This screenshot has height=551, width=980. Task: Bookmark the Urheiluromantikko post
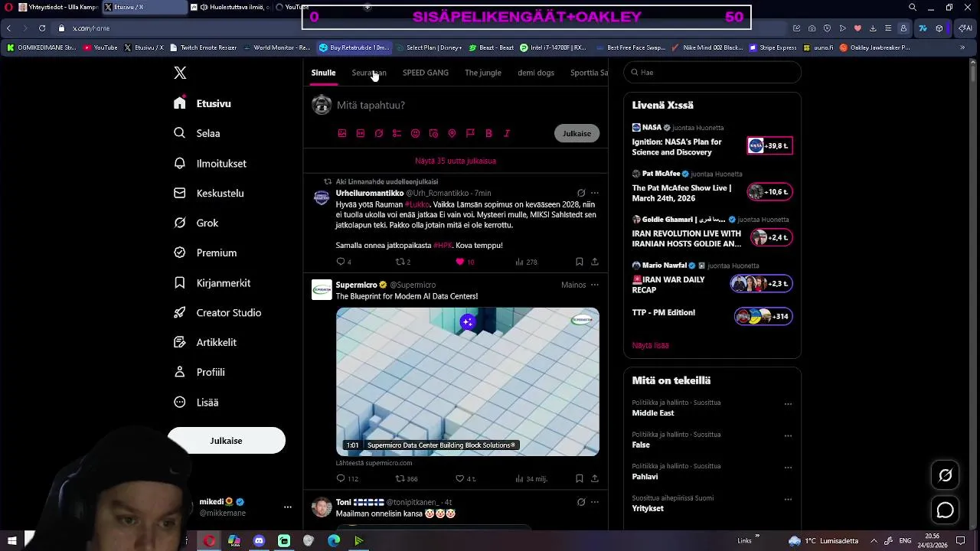point(580,262)
